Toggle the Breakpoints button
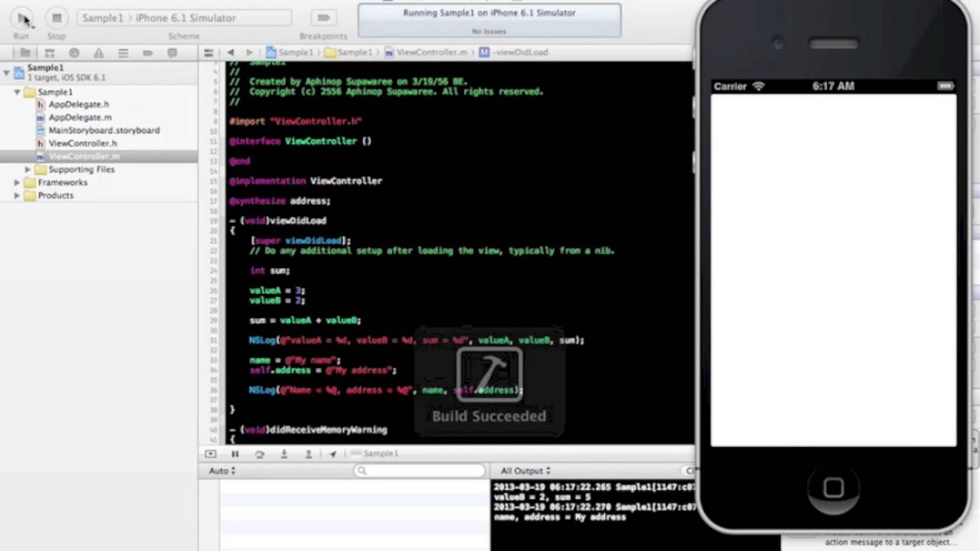The width and height of the screenshot is (980, 551). coord(323,18)
